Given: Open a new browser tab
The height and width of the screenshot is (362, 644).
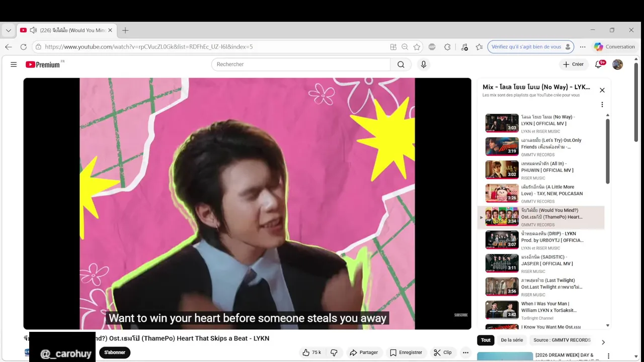Looking at the screenshot, I should [x=125, y=30].
